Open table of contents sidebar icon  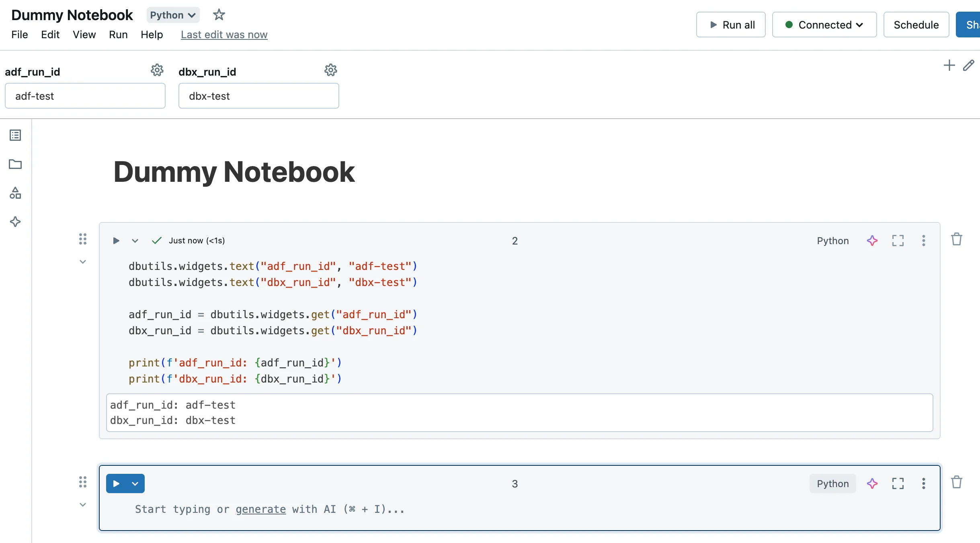coord(15,135)
